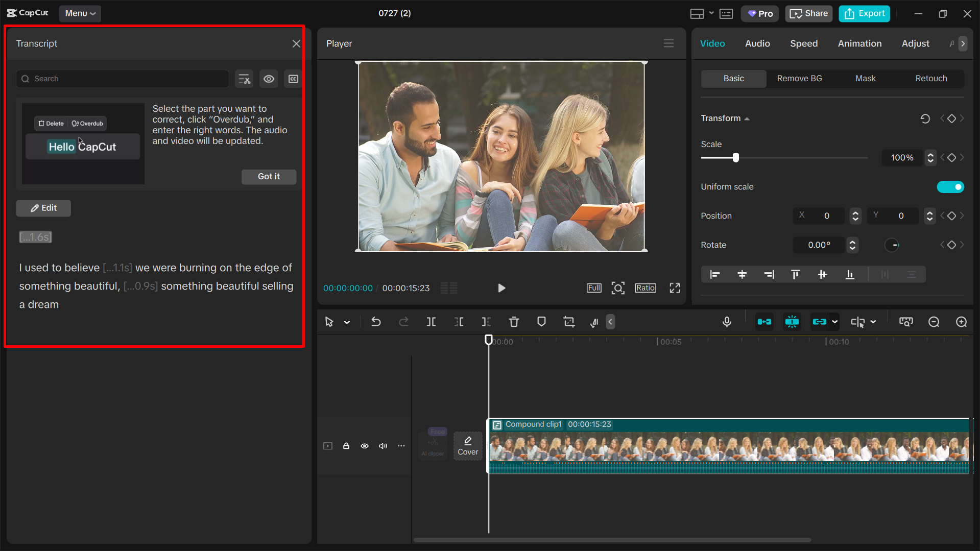Toggle auto snapping
This screenshot has height=551, width=980.
[x=792, y=322]
